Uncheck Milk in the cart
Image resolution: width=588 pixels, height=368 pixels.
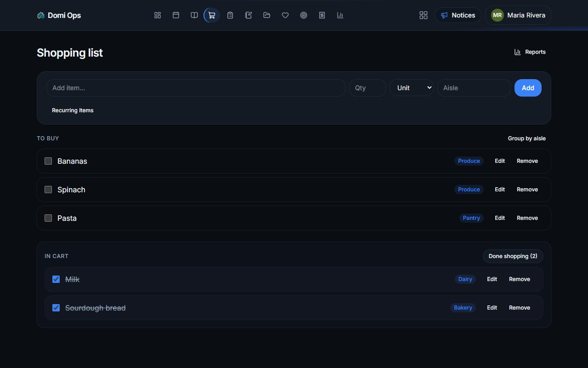click(56, 279)
